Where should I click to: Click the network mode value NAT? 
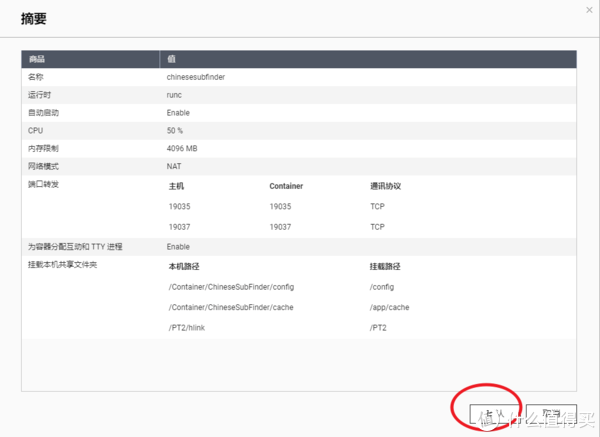[174, 166]
